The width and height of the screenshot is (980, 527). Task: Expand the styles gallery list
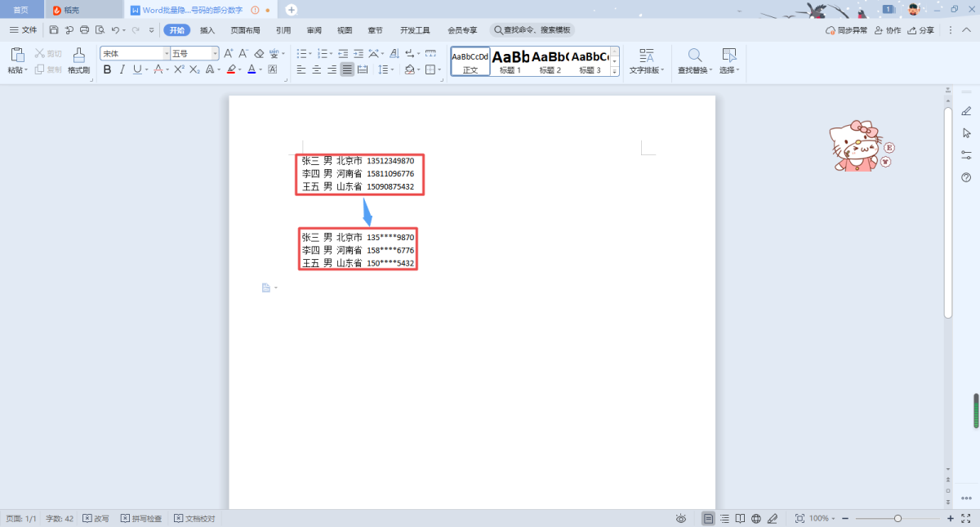(x=615, y=71)
